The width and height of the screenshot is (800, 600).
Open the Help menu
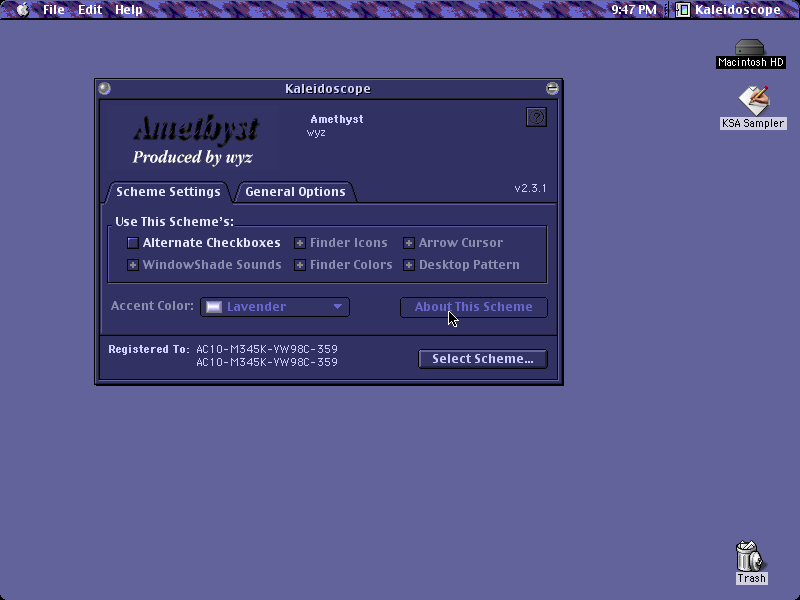(x=129, y=10)
